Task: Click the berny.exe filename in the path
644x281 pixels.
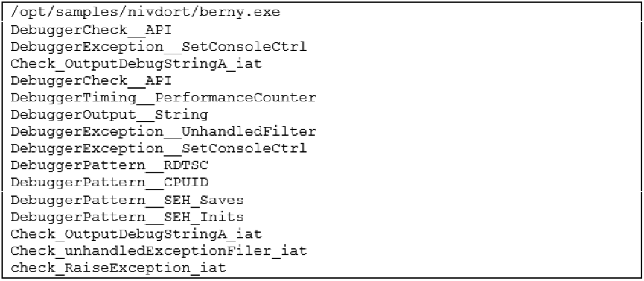Action: [x=240, y=13]
